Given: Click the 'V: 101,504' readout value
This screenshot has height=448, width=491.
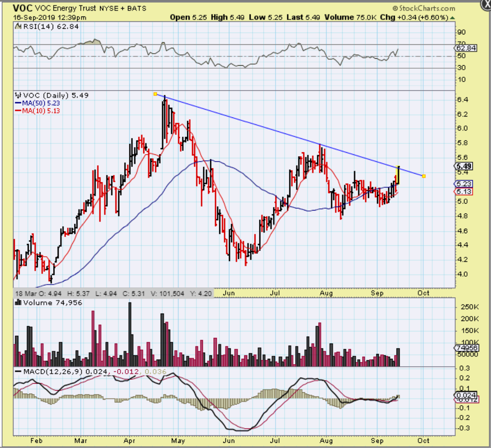Looking at the screenshot, I should pyautogui.click(x=167, y=294).
